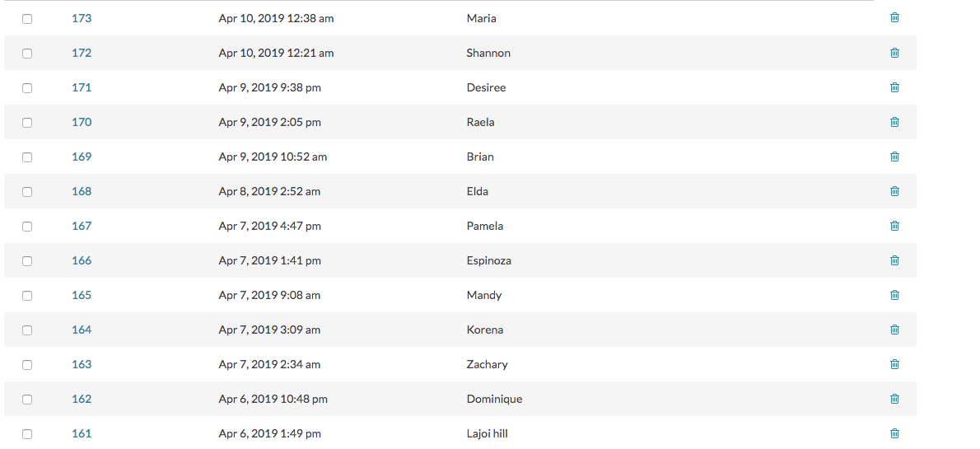Click the trash icon for Pamela's entry

[x=894, y=225]
